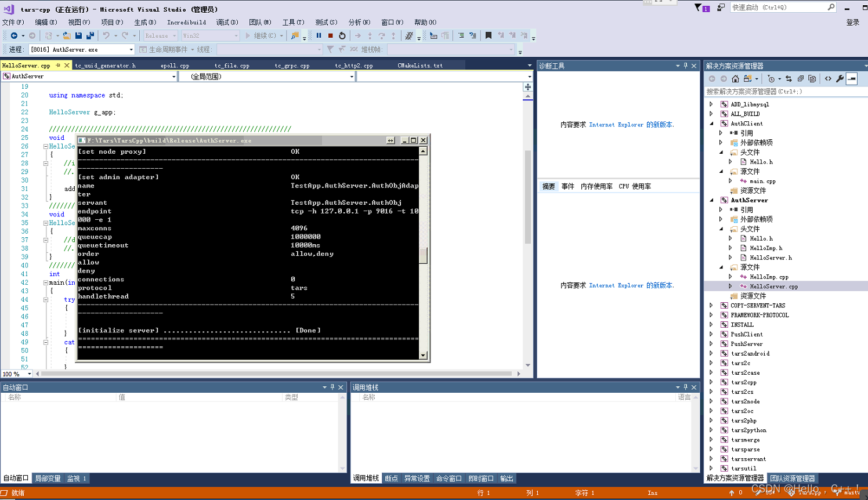Click the Preview Selected Items icon
The image size is (868, 500).
pos(852,78)
